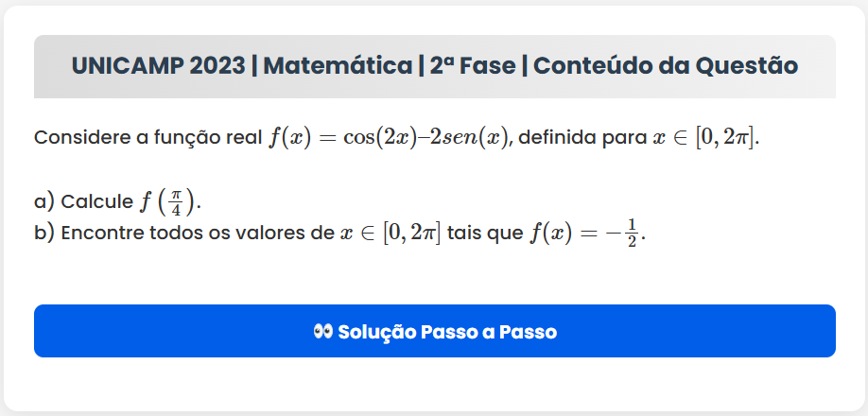Open the Solução Passo a Passo solution
This screenshot has height=416, width=868.
(435, 332)
